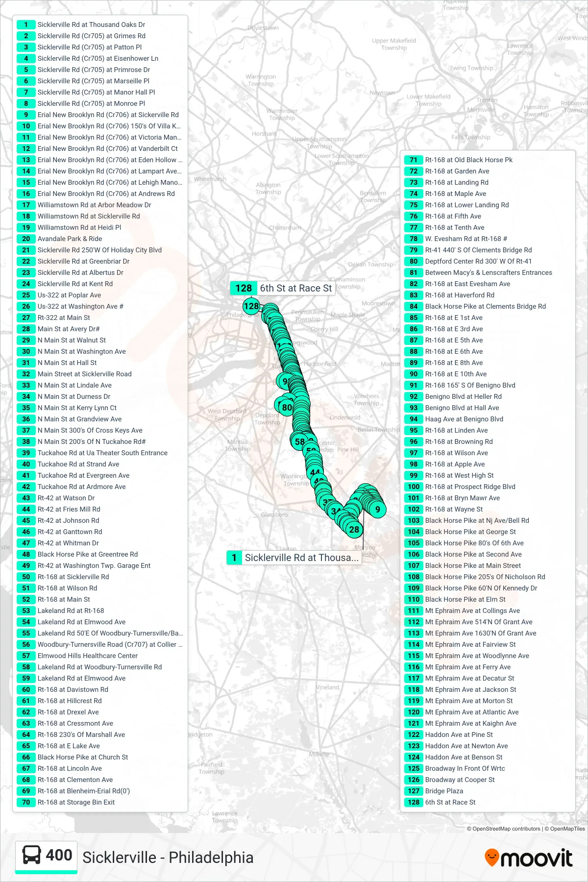Select stop 111 Mt Ephraim Ave at Collings Ave
Screen dimensions: 588x882
[x=463, y=611]
